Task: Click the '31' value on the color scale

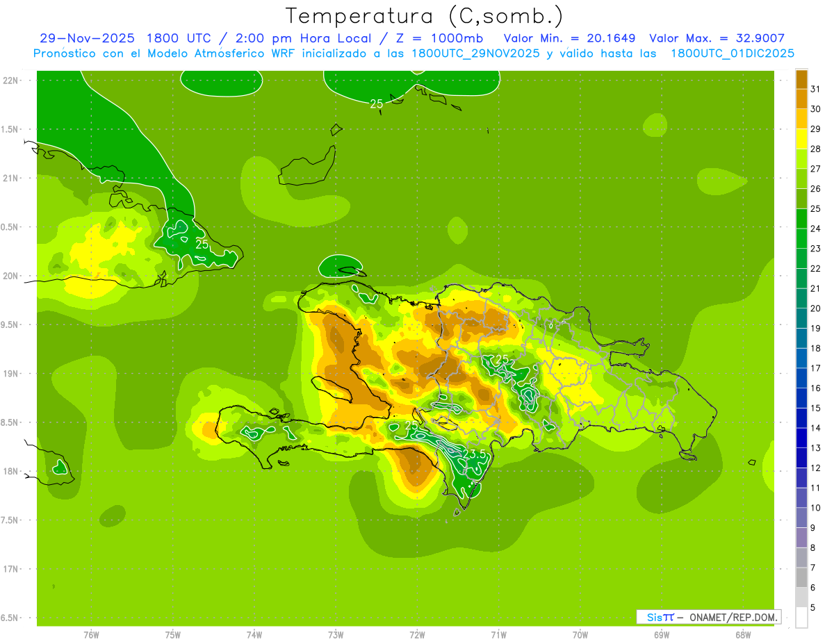Action: tap(815, 89)
